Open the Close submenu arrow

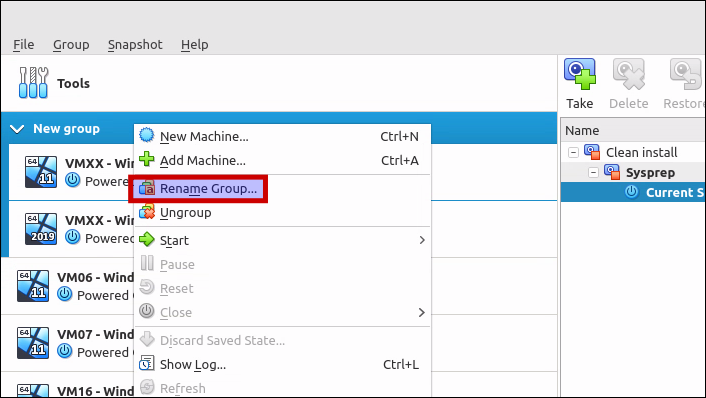click(422, 312)
